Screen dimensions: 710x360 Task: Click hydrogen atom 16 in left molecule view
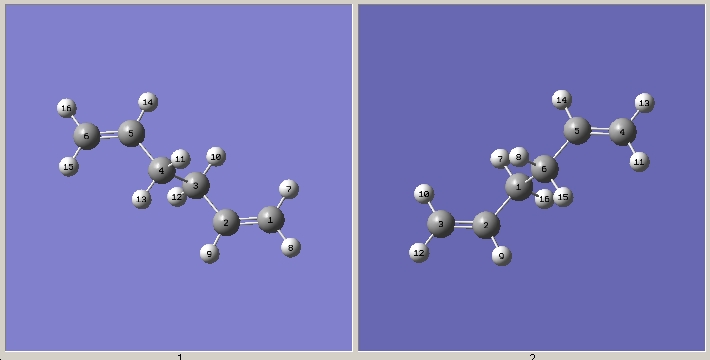tap(67, 108)
